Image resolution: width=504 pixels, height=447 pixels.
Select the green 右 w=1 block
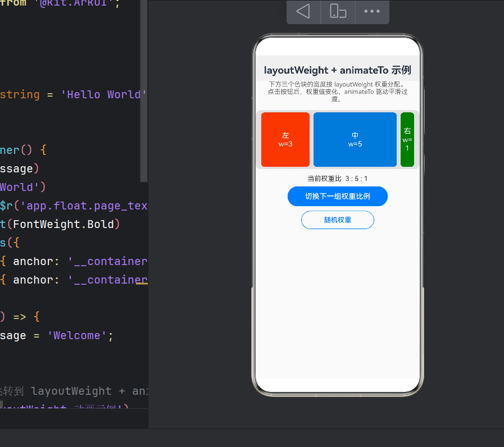click(407, 139)
